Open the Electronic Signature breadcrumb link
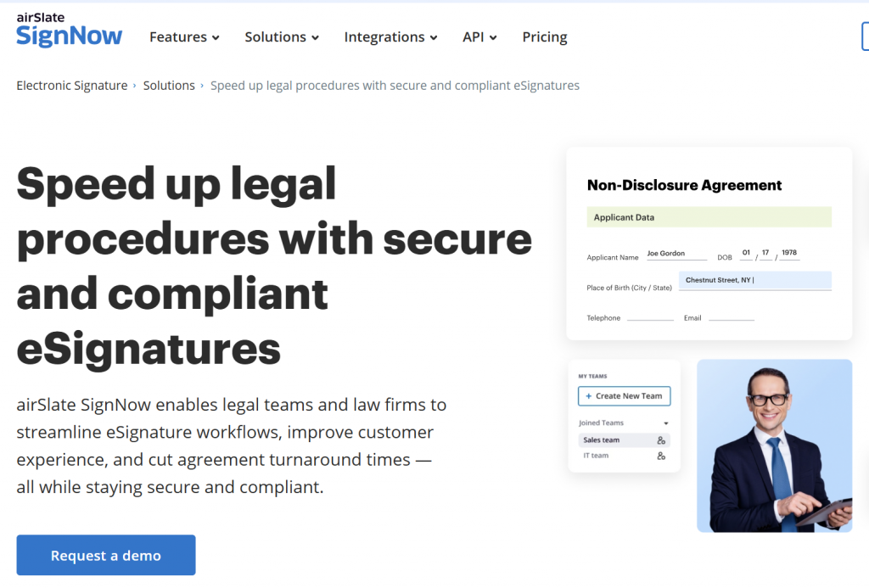The height and width of the screenshot is (588, 869). pyautogui.click(x=71, y=85)
